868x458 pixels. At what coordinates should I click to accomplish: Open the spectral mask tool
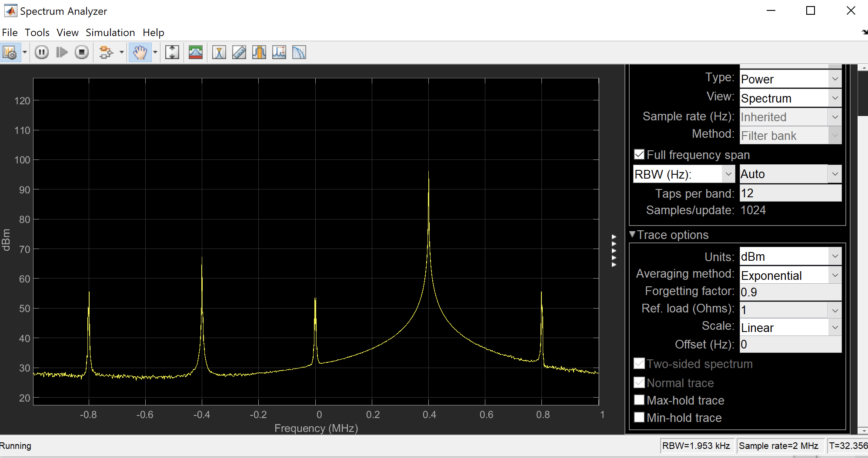[x=196, y=52]
